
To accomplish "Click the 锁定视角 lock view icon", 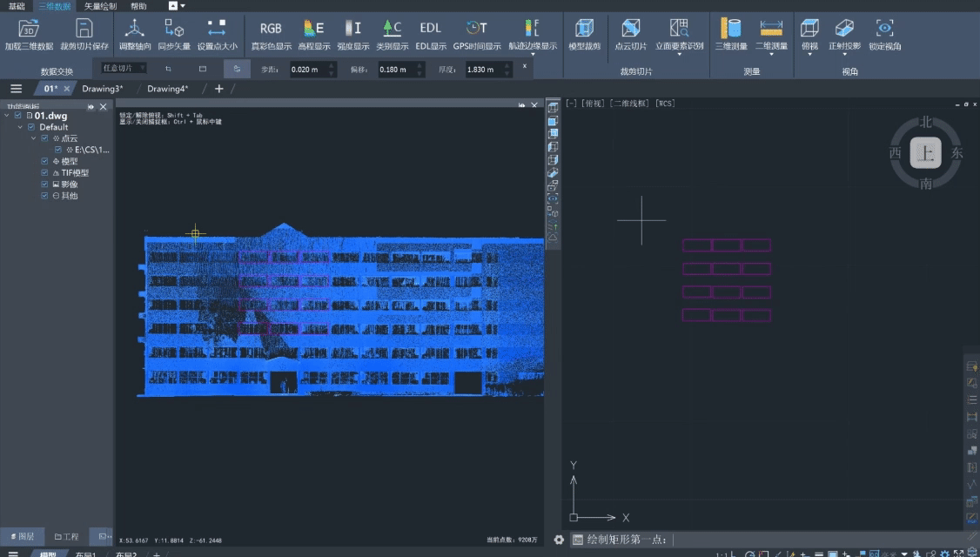I will [x=884, y=29].
